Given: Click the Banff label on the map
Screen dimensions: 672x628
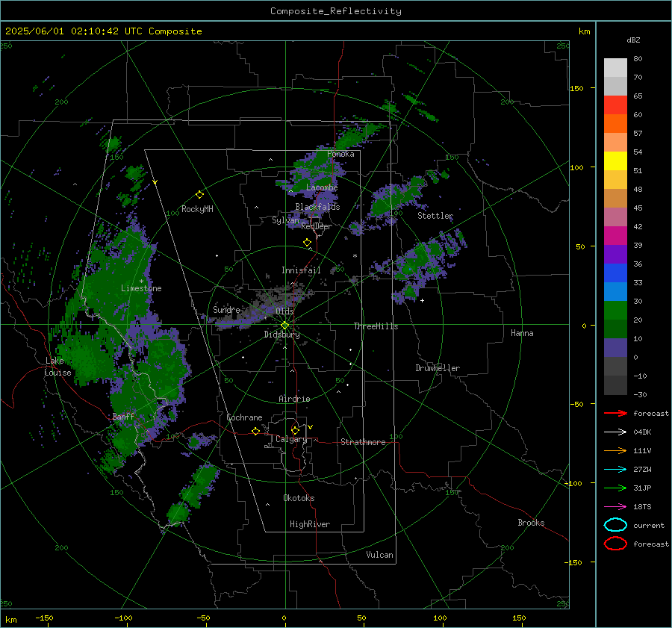Looking at the screenshot, I should click(123, 416).
